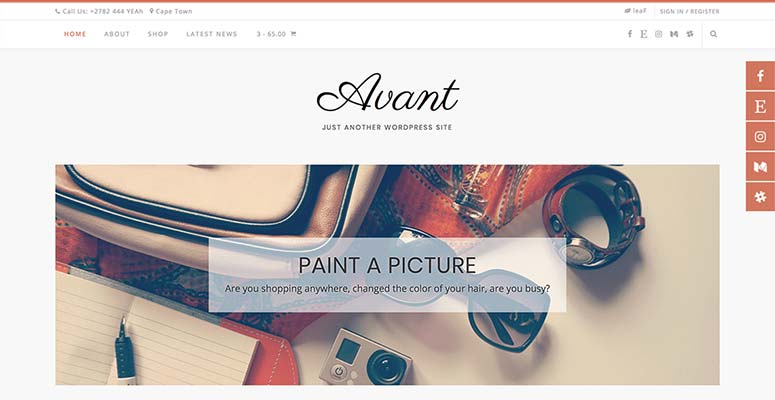775x400 pixels.
Task: Open the shopping cart icon
Action: coord(293,34)
